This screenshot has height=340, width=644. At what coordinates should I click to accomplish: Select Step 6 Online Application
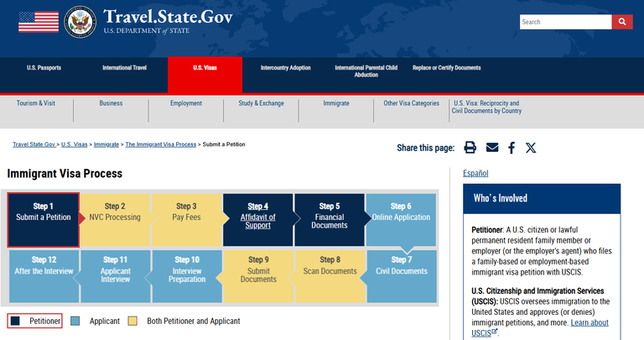(x=401, y=220)
